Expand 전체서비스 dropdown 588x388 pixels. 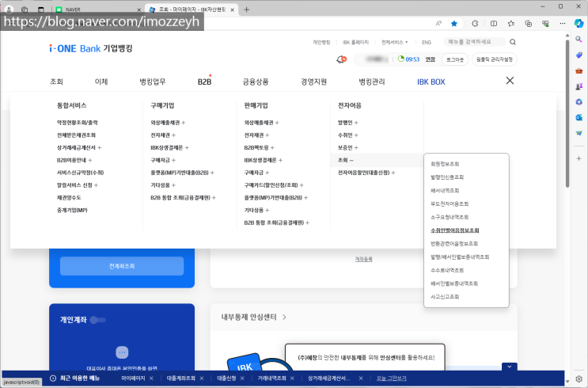tap(394, 43)
